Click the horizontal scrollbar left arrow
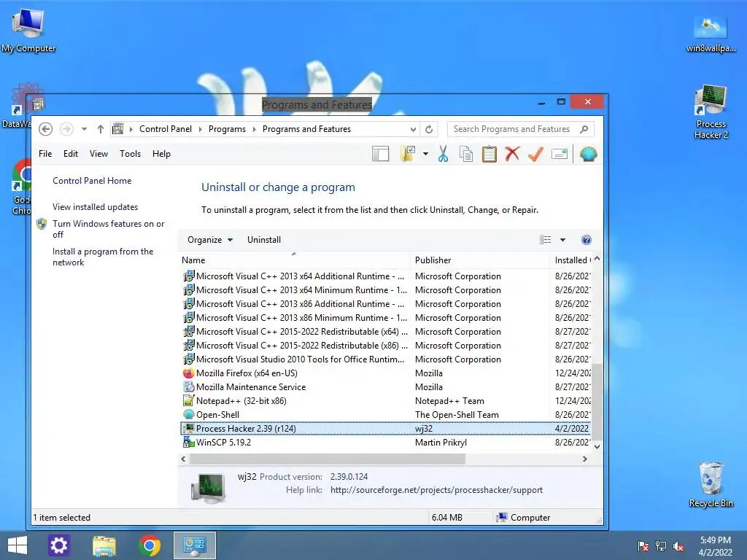 (x=183, y=459)
